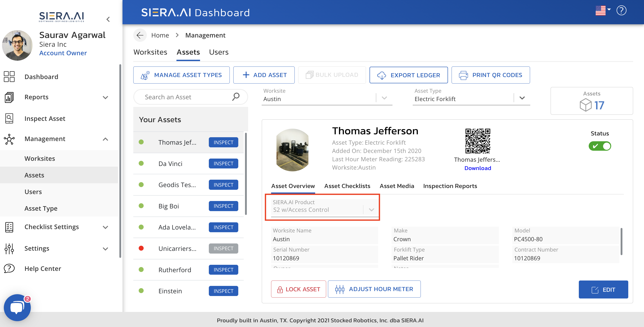Viewport: 644px width, 327px height.
Task: Toggle the asset Status switch off
Action: (x=600, y=146)
